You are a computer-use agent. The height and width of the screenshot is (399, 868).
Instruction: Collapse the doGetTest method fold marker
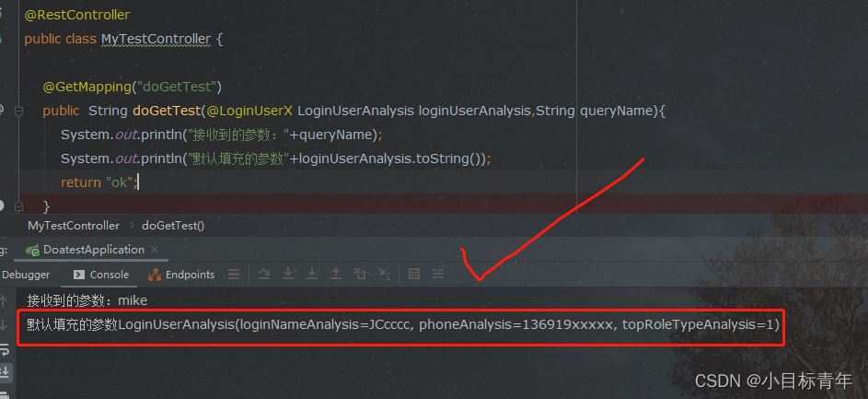[18, 111]
